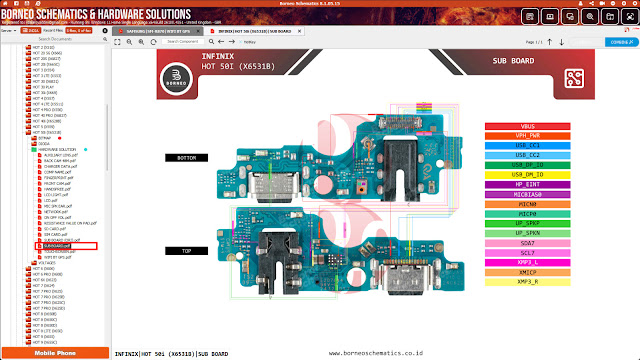Image resolution: width=640 pixels, height=360 pixels.
Task: Open COMP NAME.pdf
Action: click(x=57, y=172)
